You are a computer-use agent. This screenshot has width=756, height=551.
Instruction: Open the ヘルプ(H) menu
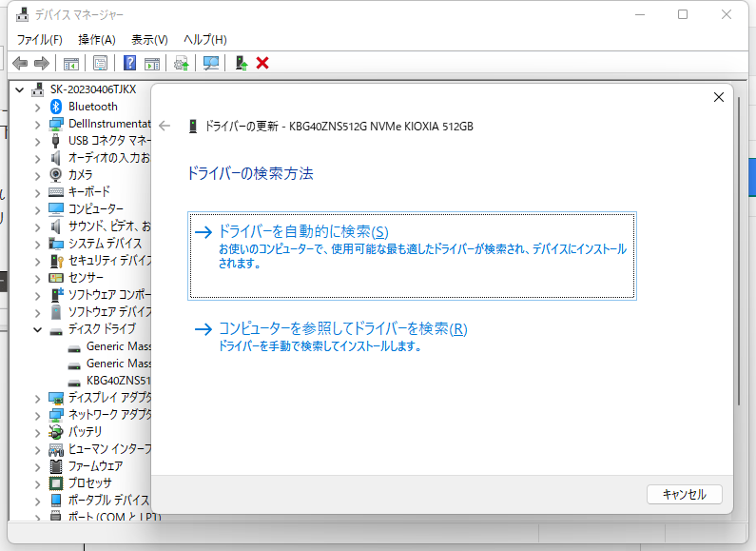(204, 39)
